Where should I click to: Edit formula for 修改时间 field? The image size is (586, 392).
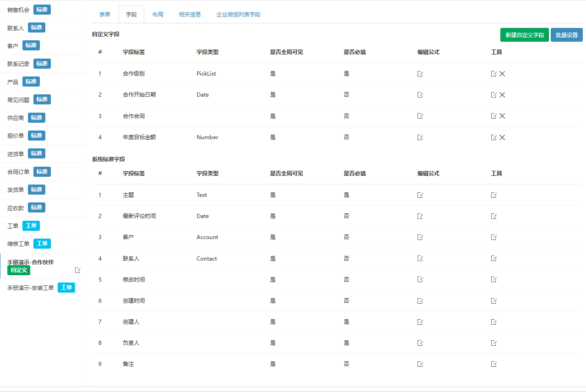420,279
